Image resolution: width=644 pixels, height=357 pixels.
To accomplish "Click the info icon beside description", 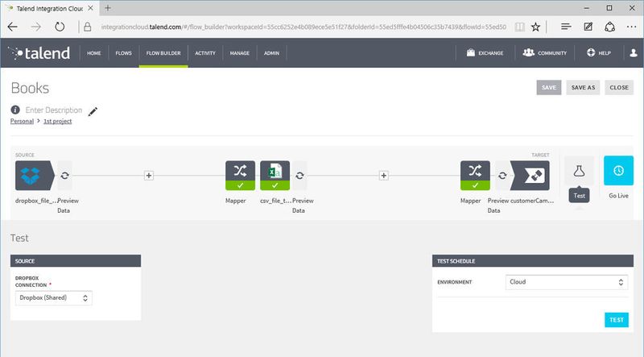I will [15, 110].
